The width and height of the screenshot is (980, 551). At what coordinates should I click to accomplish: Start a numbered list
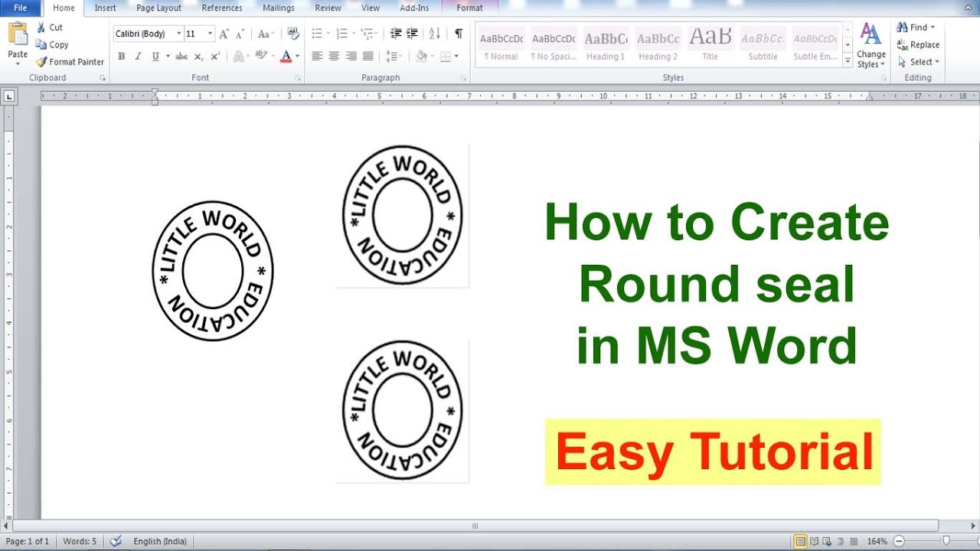coord(341,34)
